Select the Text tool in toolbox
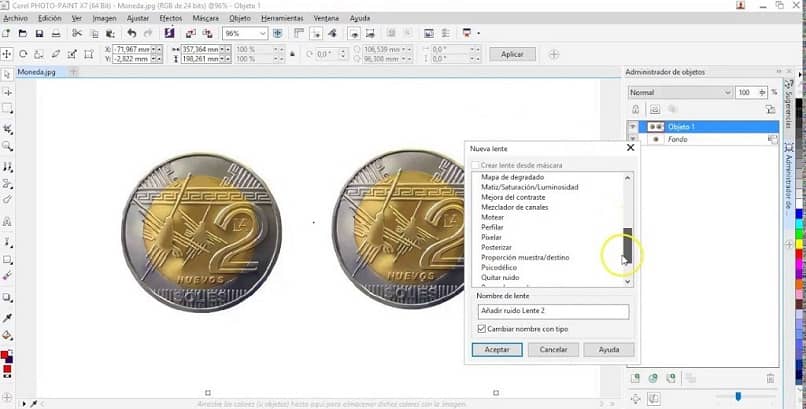The width and height of the screenshot is (806, 409). pyautogui.click(x=7, y=221)
